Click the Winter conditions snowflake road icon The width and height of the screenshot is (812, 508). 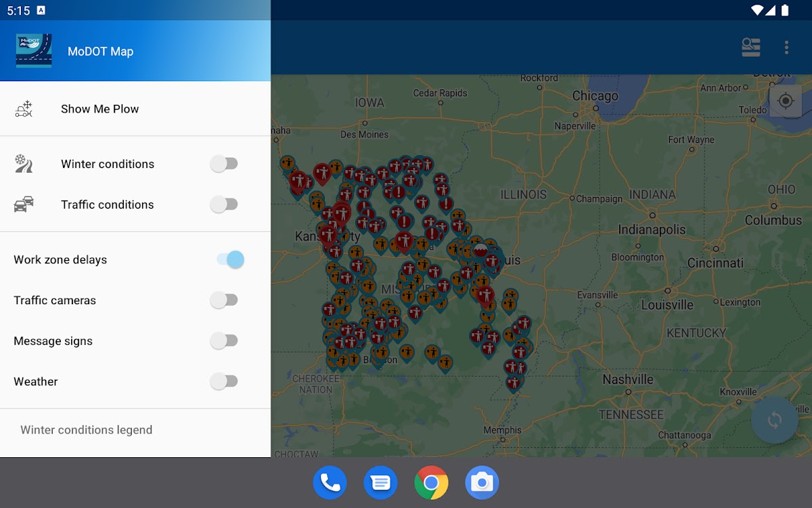[x=24, y=164]
